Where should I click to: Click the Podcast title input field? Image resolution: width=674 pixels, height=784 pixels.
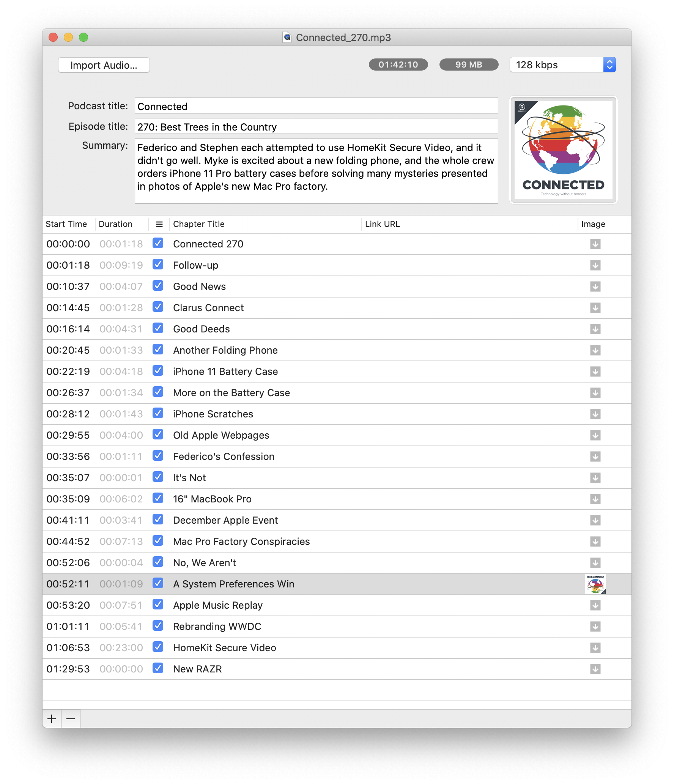pos(316,106)
